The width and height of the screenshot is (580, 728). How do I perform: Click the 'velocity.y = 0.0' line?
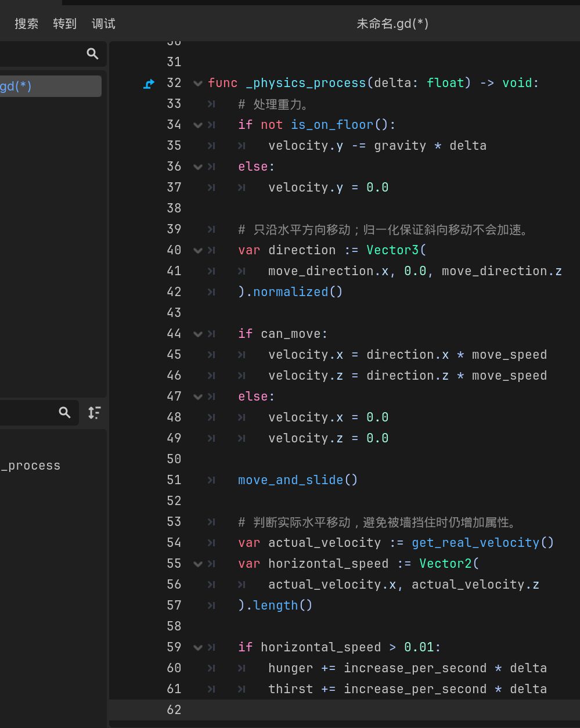tap(328, 188)
